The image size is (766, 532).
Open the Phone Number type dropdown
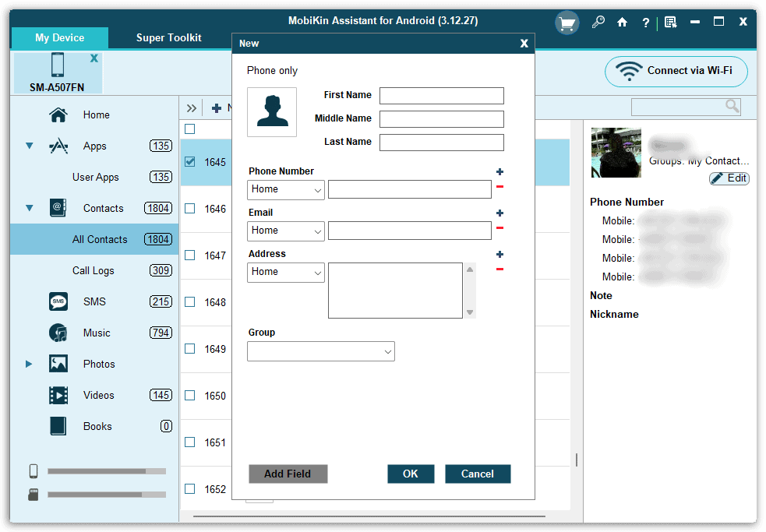[x=286, y=189]
